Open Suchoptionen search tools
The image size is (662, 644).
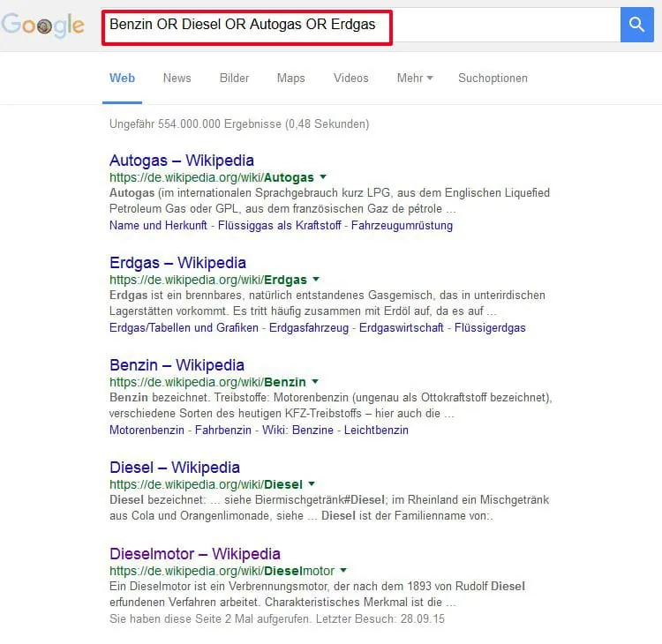click(x=493, y=79)
